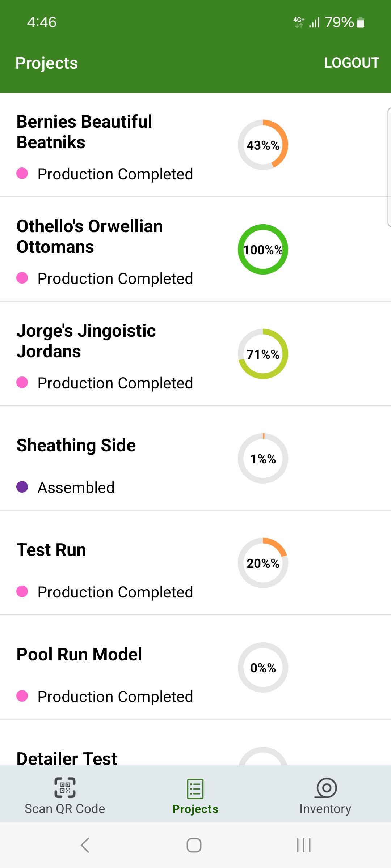Screen dimensions: 391x868
Task: Tap the Scan QR Code icon
Action: tap(65, 787)
